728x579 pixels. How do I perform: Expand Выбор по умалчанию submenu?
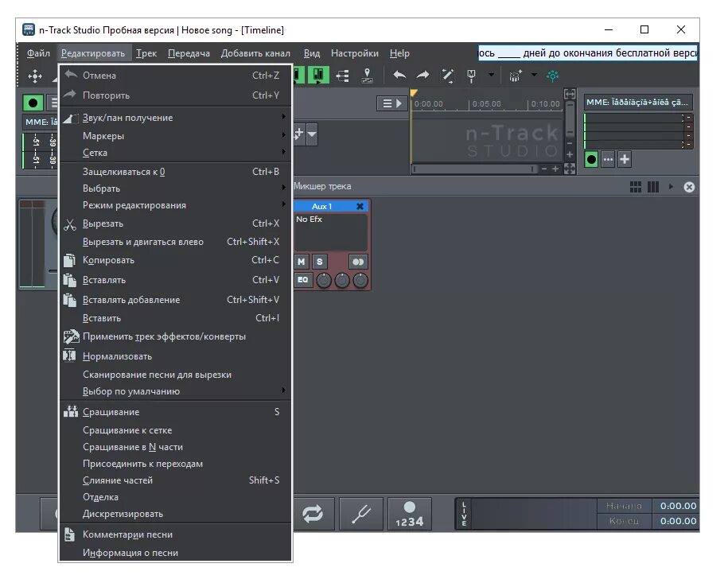pyautogui.click(x=176, y=391)
